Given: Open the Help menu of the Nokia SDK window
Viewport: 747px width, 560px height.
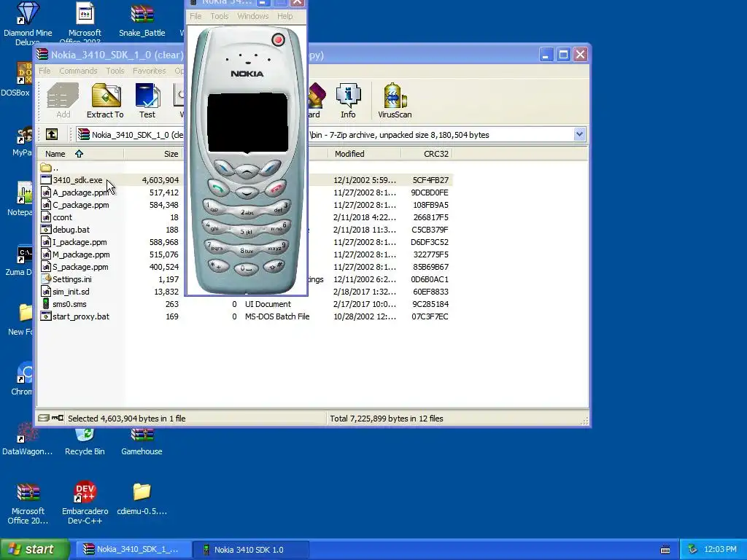Looking at the screenshot, I should (x=285, y=16).
